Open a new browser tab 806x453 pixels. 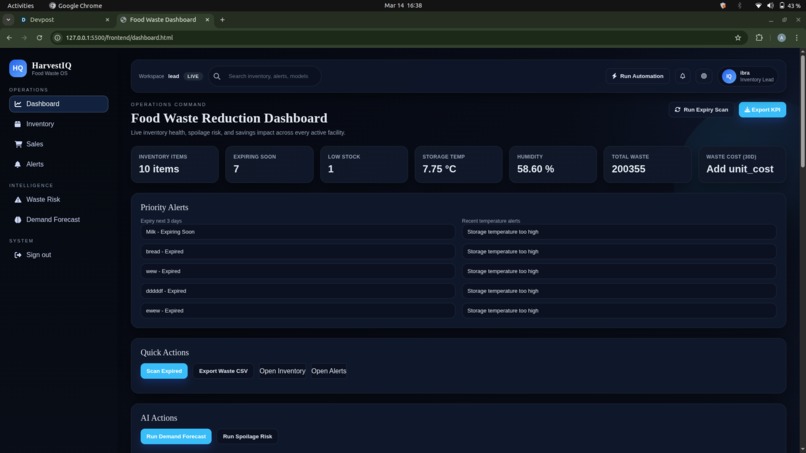tap(223, 20)
